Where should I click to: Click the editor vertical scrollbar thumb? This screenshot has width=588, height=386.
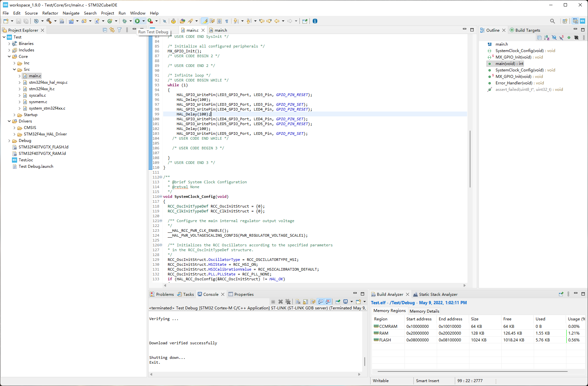pos(470,158)
